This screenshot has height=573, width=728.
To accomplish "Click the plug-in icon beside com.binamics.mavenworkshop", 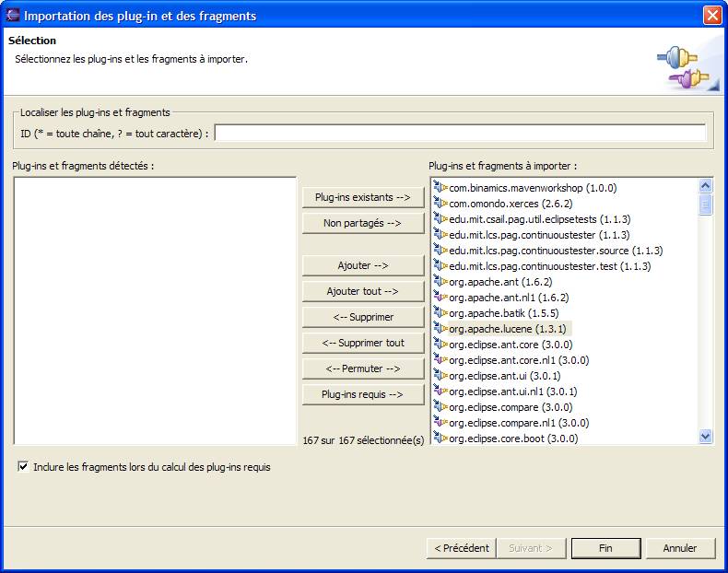I will (440, 188).
